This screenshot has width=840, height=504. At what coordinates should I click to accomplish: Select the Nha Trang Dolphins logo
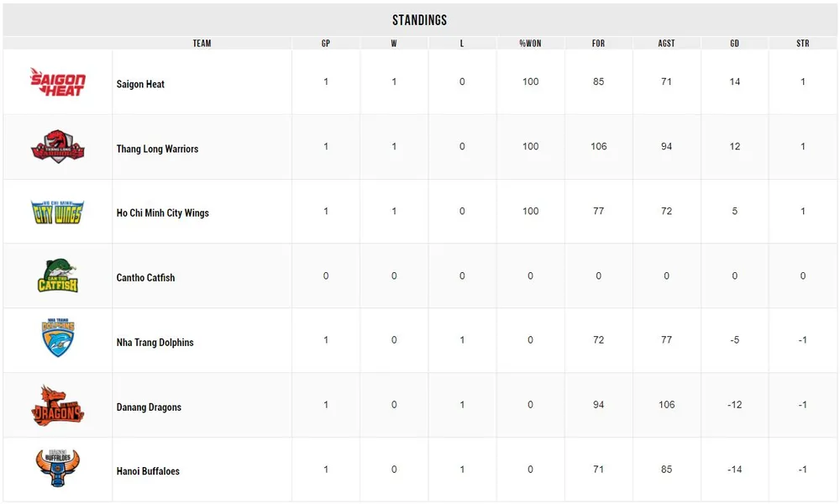pyautogui.click(x=57, y=339)
